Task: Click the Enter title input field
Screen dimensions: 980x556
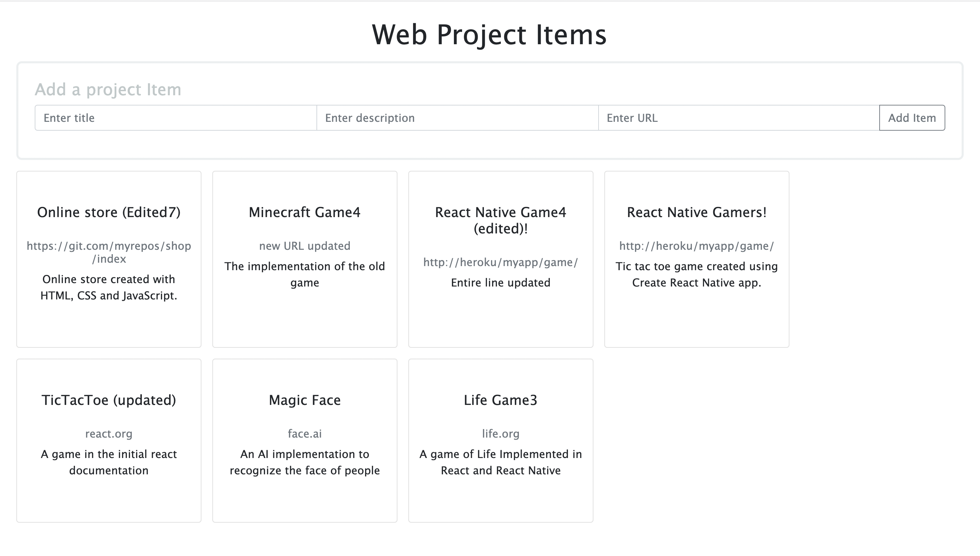Action: [176, 118]
